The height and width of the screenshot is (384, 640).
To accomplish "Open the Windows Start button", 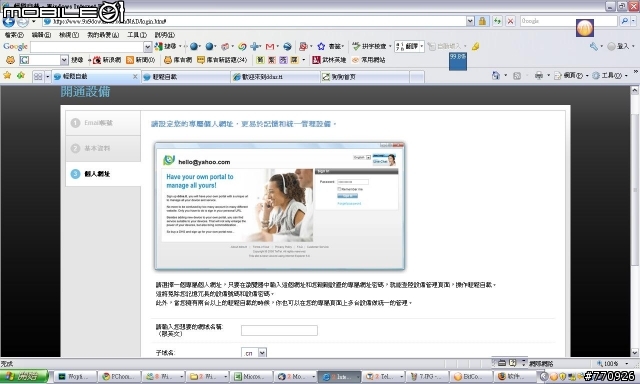I will [x=24, y=376].
